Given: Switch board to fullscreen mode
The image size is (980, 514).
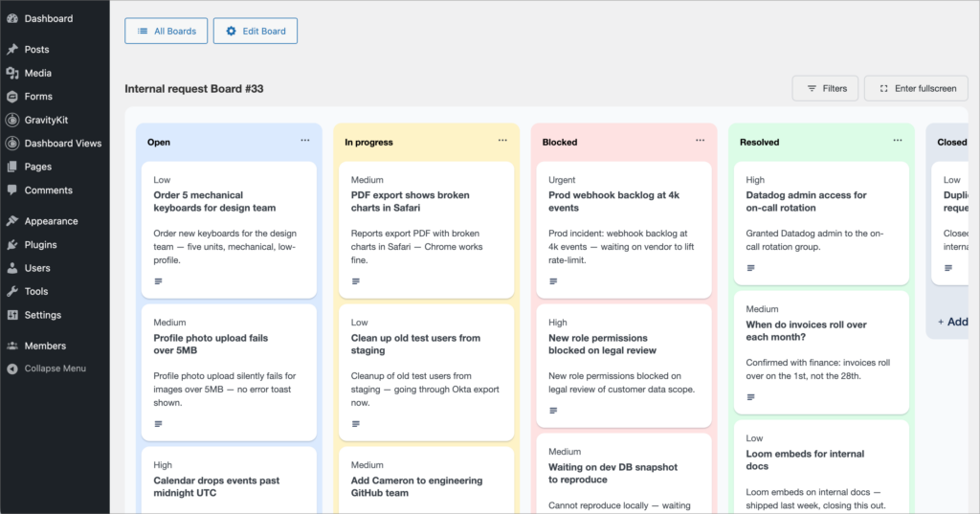Looking at the screenshot, I should coord(916,88).
